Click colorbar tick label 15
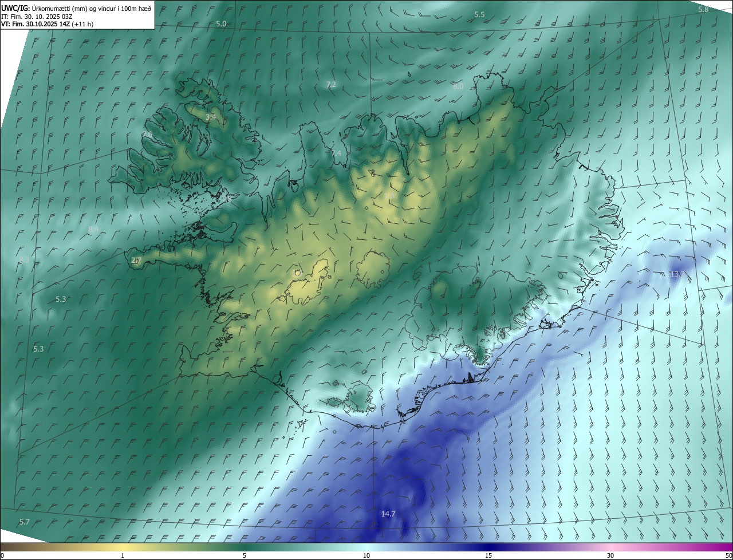Screen dimensions: 733x560 [x=488, y=555]
